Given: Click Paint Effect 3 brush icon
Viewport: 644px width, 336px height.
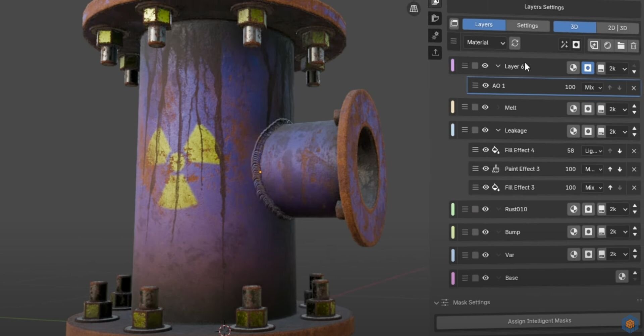Looking at the screenshot, I should point(496,169).
